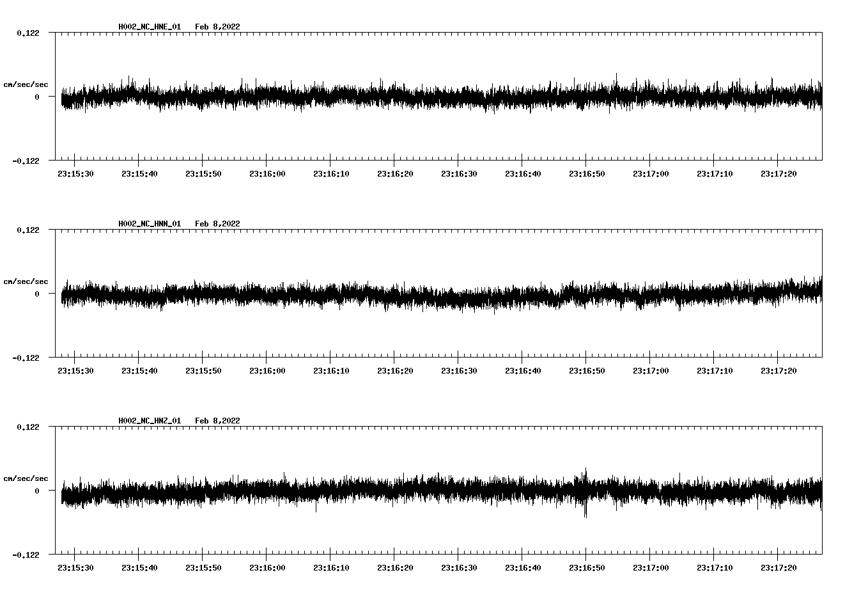Choose the 23:16:10 time label under the HNZ plot
This screenshot has width=868, height=591.
click(331, 567)
